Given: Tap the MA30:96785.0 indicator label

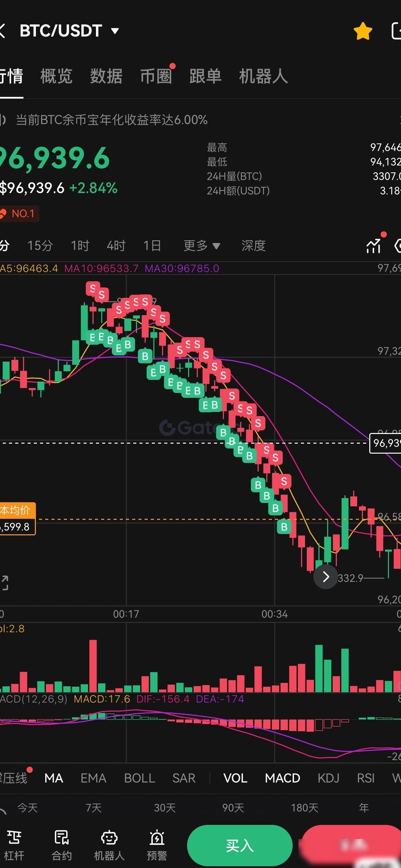Looking at the screenshot, I should [182, 268].
